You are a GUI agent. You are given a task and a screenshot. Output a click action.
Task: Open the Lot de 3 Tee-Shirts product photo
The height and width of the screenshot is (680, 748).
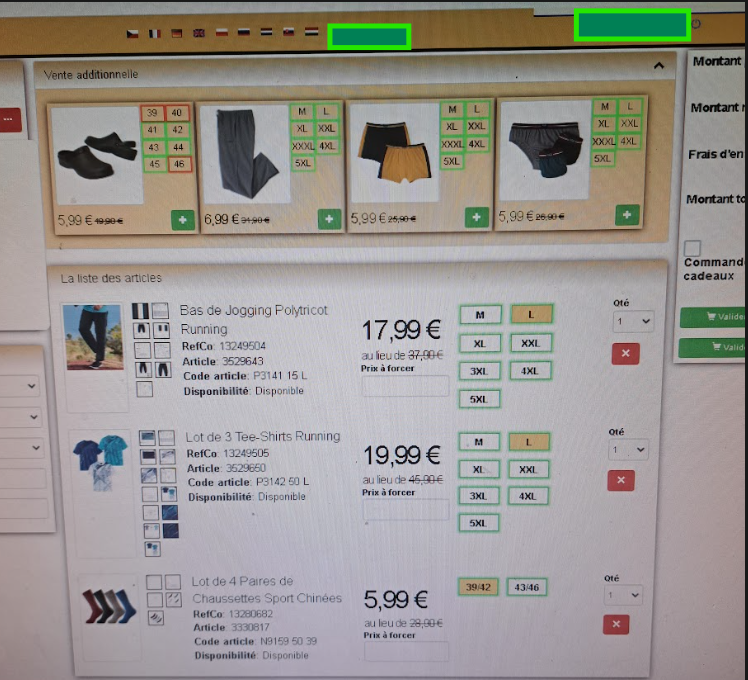(x=101, y=463)
